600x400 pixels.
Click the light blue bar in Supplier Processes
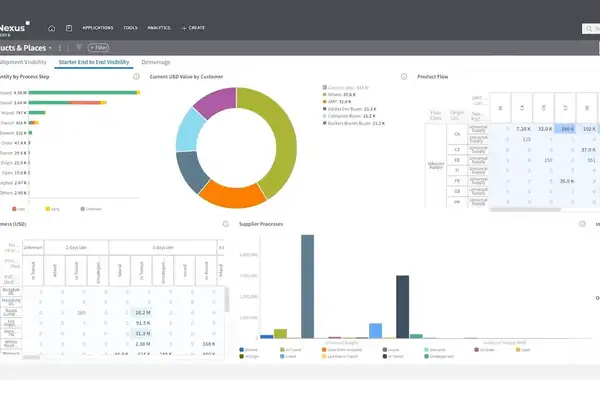(x=375, y=331)
